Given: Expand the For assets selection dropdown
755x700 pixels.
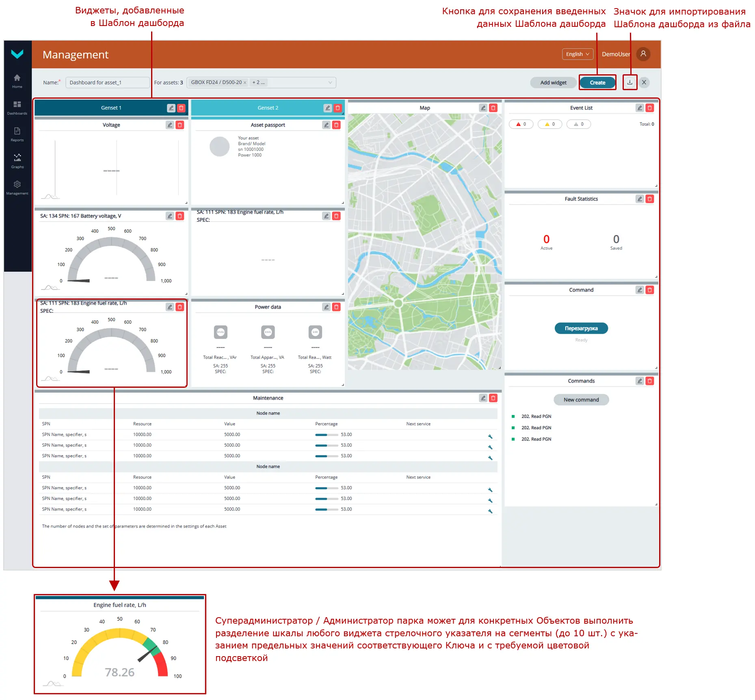Looking at the screenshot, I should 330,82.
